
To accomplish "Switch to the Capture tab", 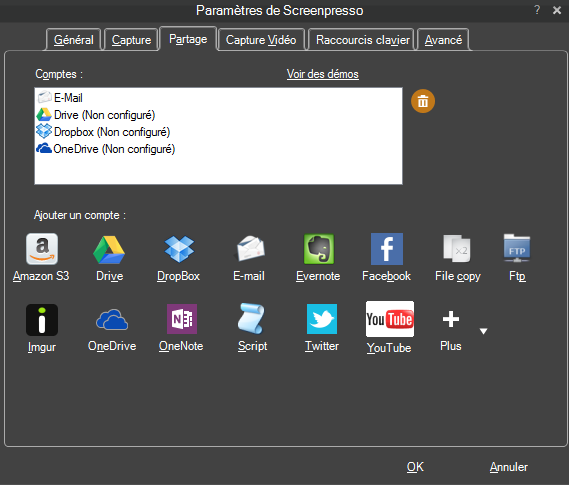I will tap(131, 40).
